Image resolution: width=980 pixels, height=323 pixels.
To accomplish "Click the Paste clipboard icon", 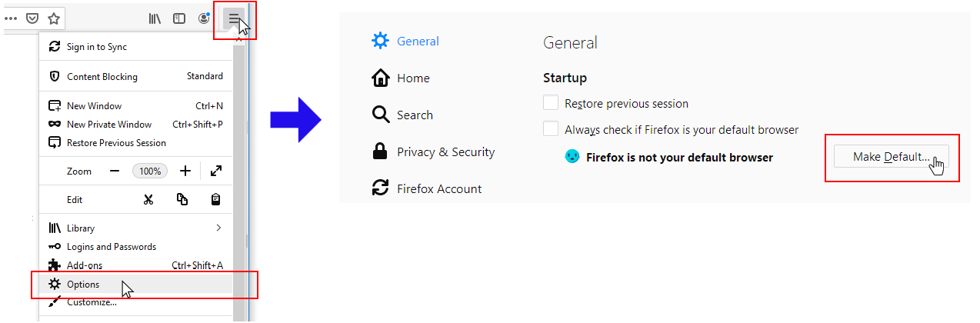I will (x=216, y=200).
